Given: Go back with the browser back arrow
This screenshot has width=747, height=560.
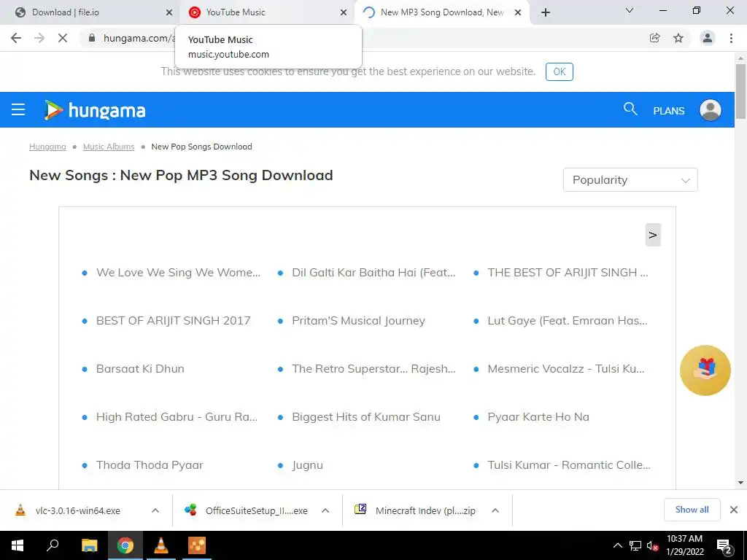Looking at the screenshot, I should (x=16, y=38).
